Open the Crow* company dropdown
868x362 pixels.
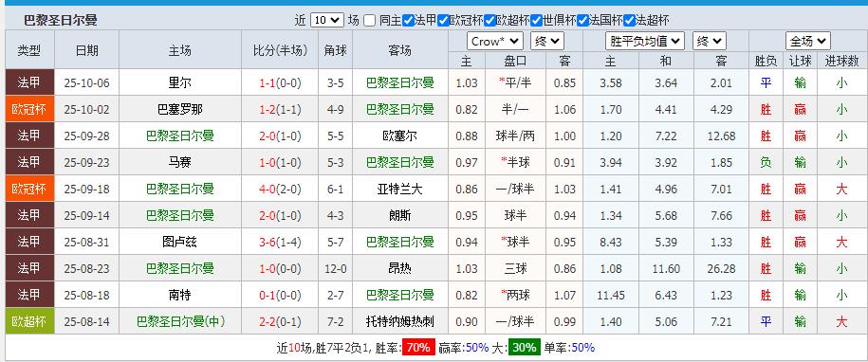pyautogui.click(x=495, y=41)
